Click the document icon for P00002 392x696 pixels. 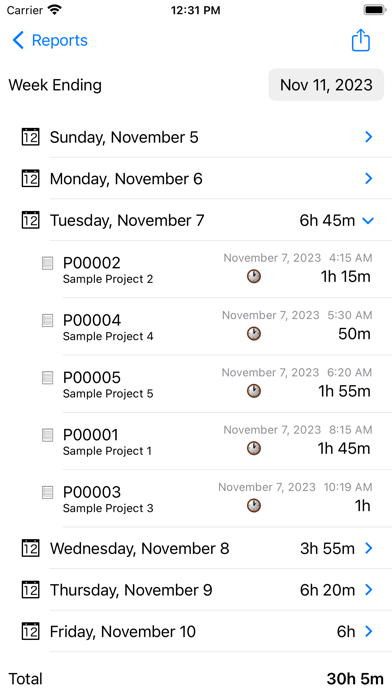click(x=48, y=263)
